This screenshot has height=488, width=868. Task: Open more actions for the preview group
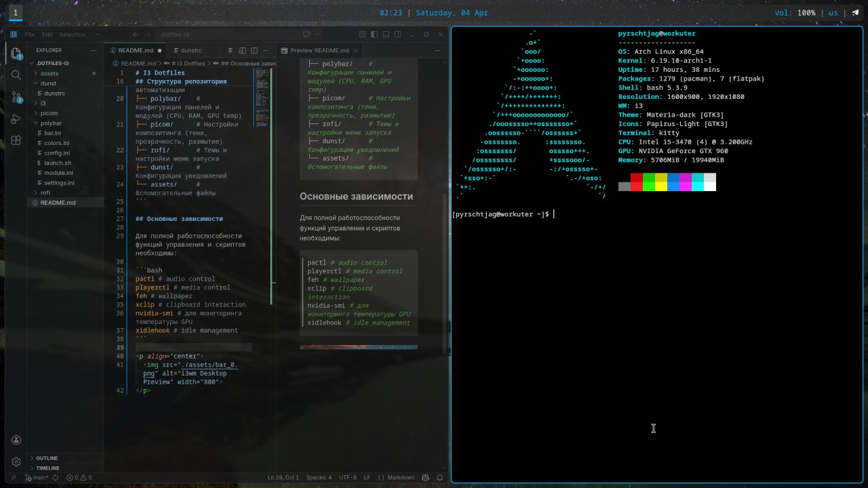pyautogui.click(x=437, y=50)
